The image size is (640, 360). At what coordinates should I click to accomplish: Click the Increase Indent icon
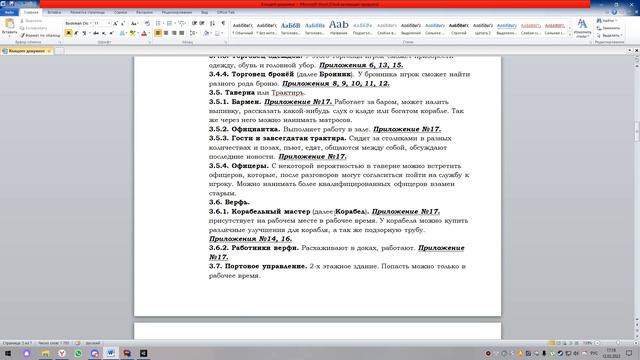[x=202, y=24]
